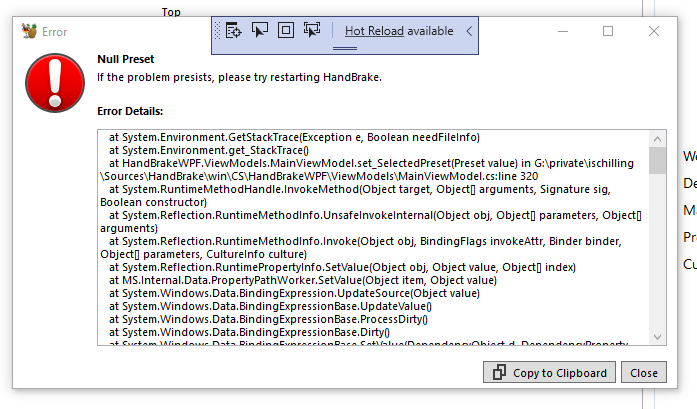Click the RuntimePropertyInfo.SetValue line
The width and height of the screenshot is (697, 409).
click(x=342, y=267)
